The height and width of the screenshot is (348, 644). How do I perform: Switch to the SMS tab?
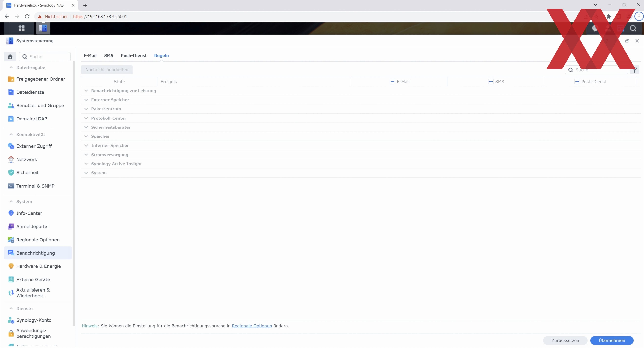(109, 56)
